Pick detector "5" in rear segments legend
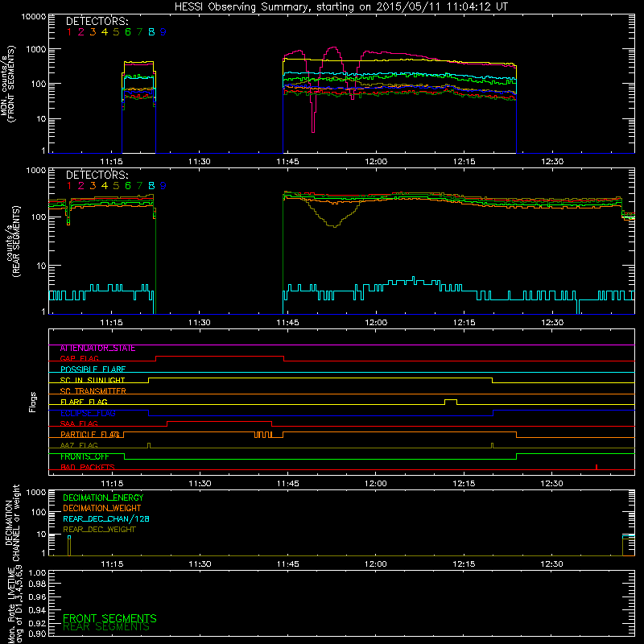Image resolution: width=644 pixels, height=644 pixels. [x=116, y=186]
